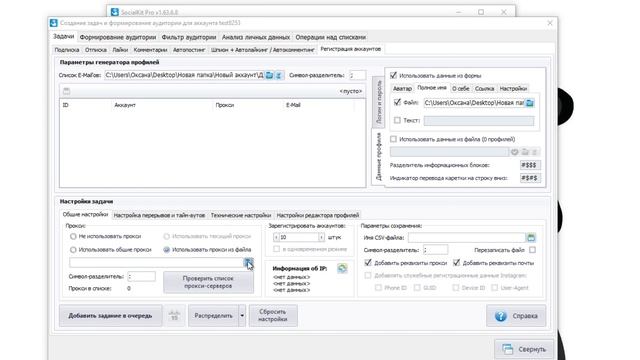Switch to the О себе tab
Image resolution: width=640 pixels, height=360 pixels.
click(x=460, y=89)
